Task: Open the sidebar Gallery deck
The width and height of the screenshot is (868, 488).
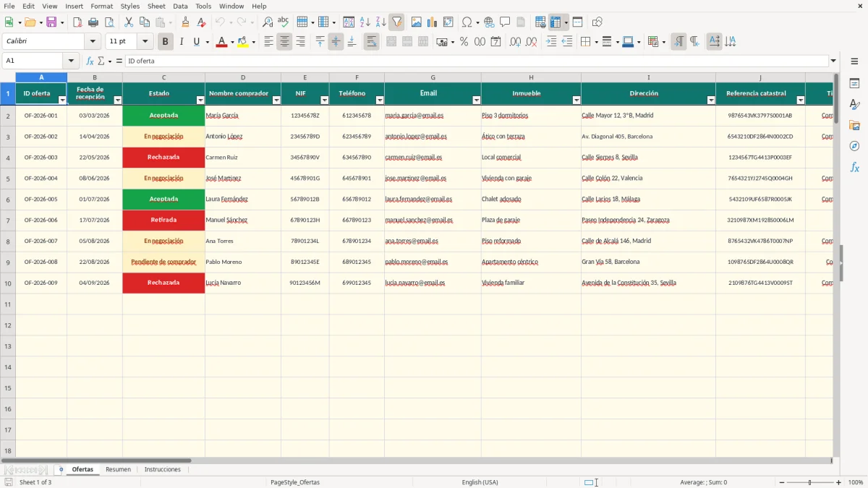Action: coord(854,125)
